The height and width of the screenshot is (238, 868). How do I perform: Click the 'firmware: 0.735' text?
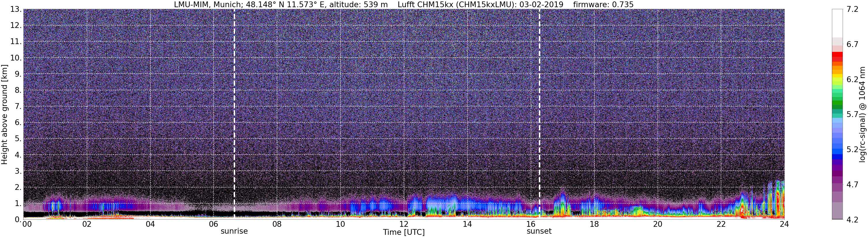point(603,5)
